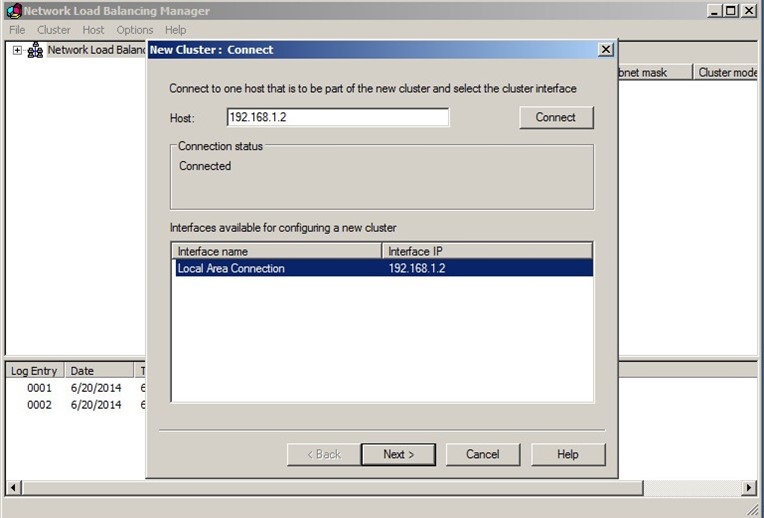764x518 pixels.
Task: Expand the Network Load Balancing Clusters tree node
Action: pos(17,50)
